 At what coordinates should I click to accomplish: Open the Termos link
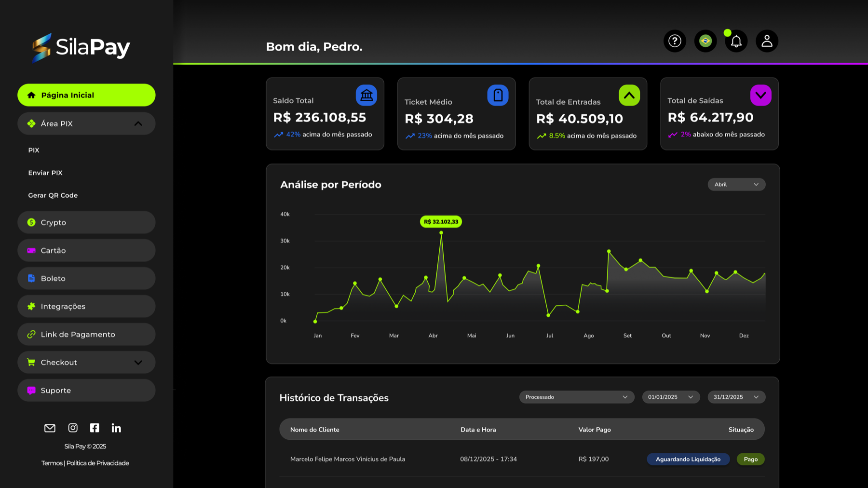tap(52, 463)
